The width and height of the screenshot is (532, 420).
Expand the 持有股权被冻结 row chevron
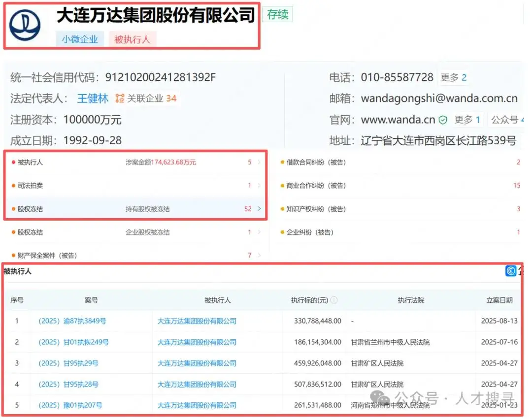(260, 209)
